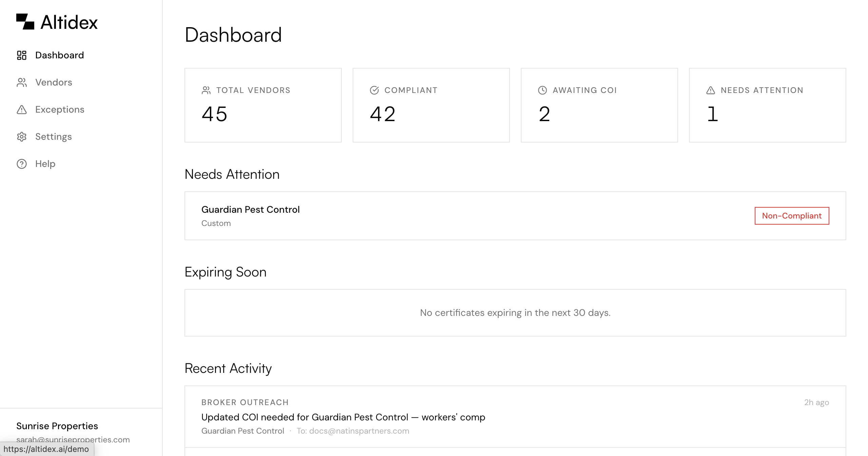Click the Altidex logo icon
868x456 pixels.
pyautogui.click(x=25, y=22)
